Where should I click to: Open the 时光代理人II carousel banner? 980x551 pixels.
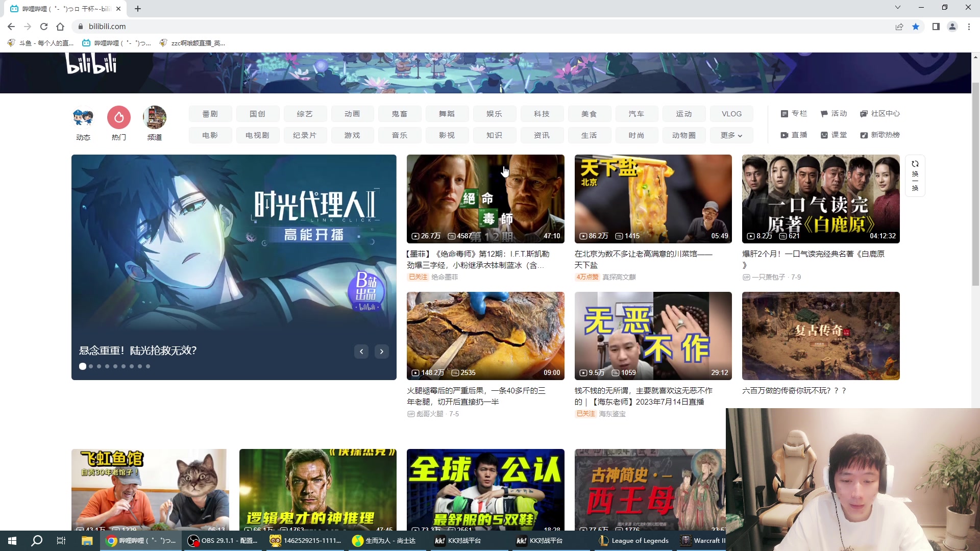click(x=234, y=267)
